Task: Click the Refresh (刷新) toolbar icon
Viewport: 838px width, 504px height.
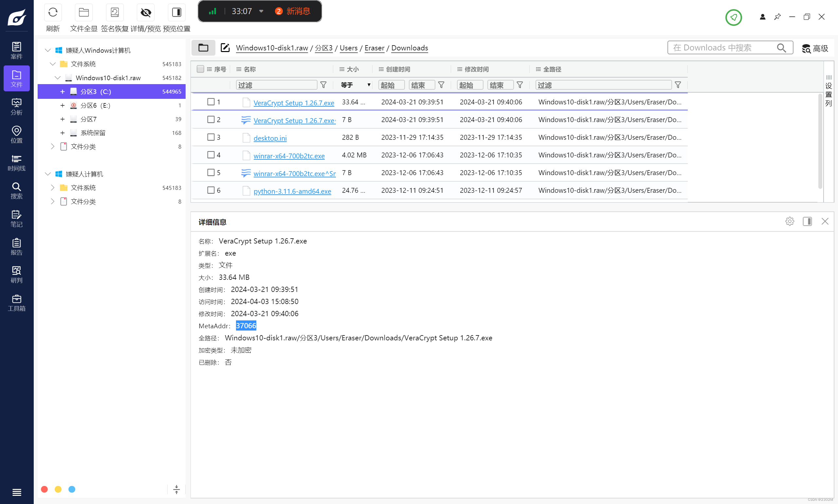Action: pyautogui.click(x=53, y=13)
